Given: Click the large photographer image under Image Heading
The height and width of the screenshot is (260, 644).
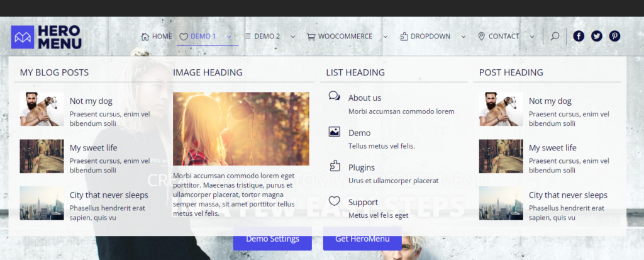Looking at the screenshot, I should point(241,129).
